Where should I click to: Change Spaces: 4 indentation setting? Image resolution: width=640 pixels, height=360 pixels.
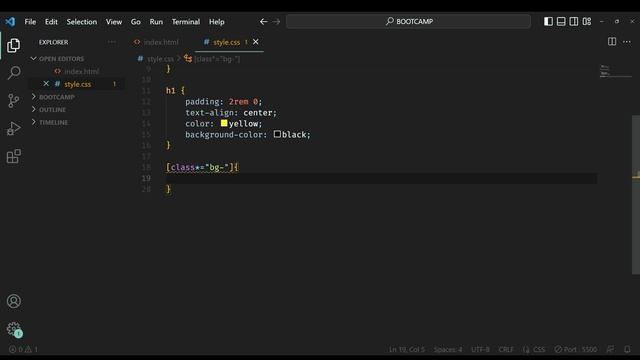point(448,349)
